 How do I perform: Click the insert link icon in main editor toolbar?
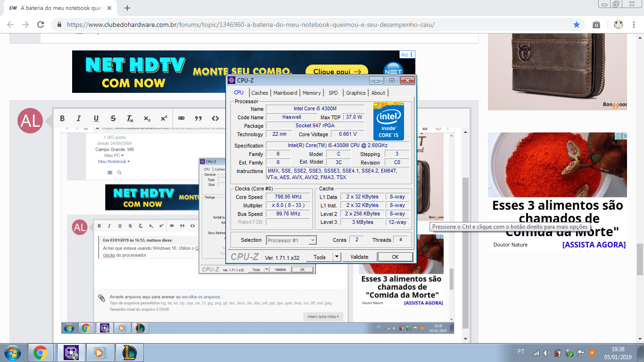(x=182, y=118)
